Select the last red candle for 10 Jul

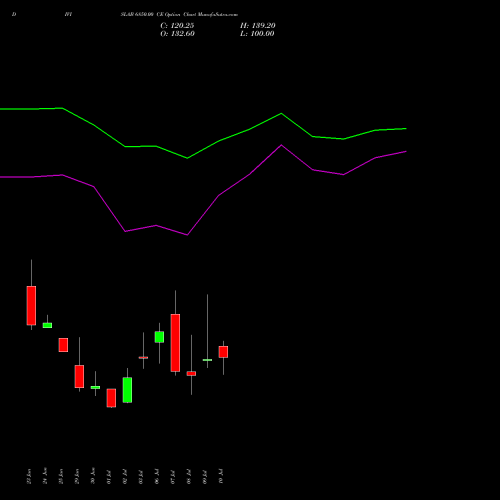point(223,352)
